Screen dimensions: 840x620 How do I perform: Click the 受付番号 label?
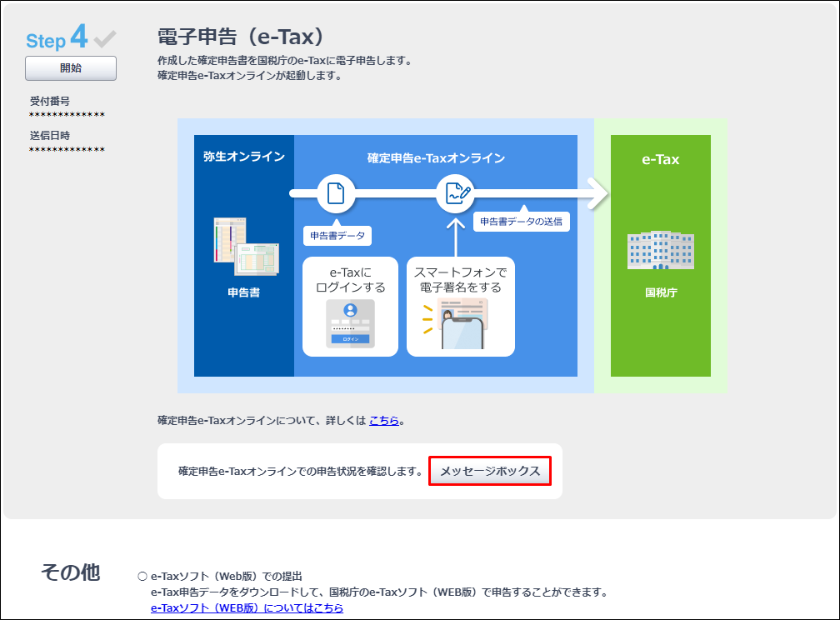click(x=50, y=102)
